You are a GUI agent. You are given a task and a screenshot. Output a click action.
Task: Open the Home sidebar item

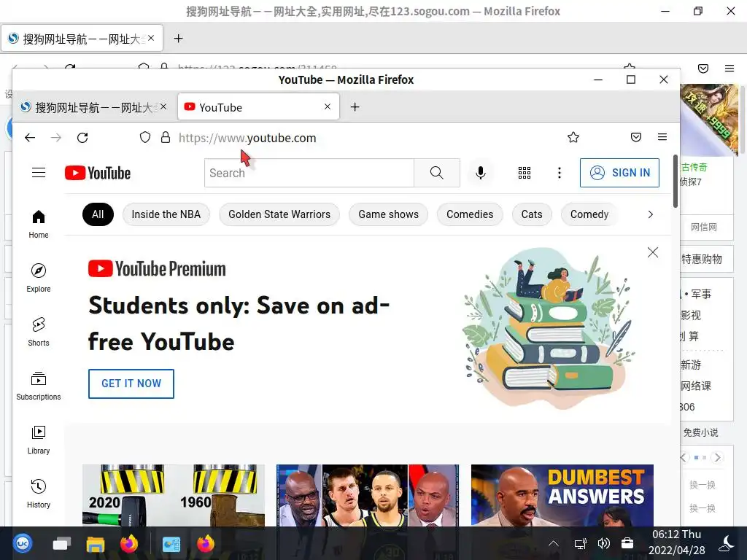point(39,225)
